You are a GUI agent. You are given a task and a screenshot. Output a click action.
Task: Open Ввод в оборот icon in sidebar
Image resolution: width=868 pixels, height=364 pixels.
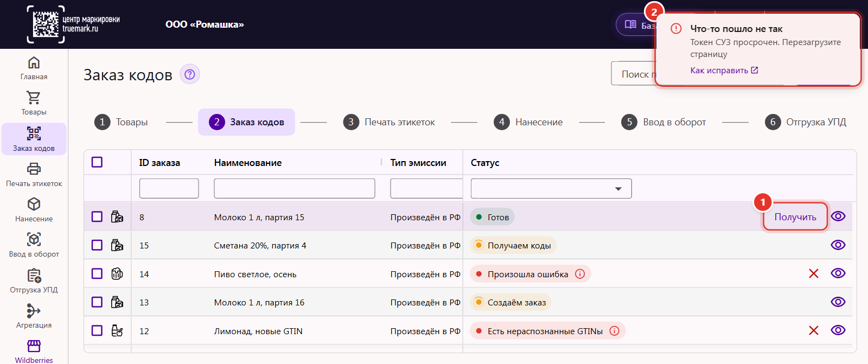[34, 239]
